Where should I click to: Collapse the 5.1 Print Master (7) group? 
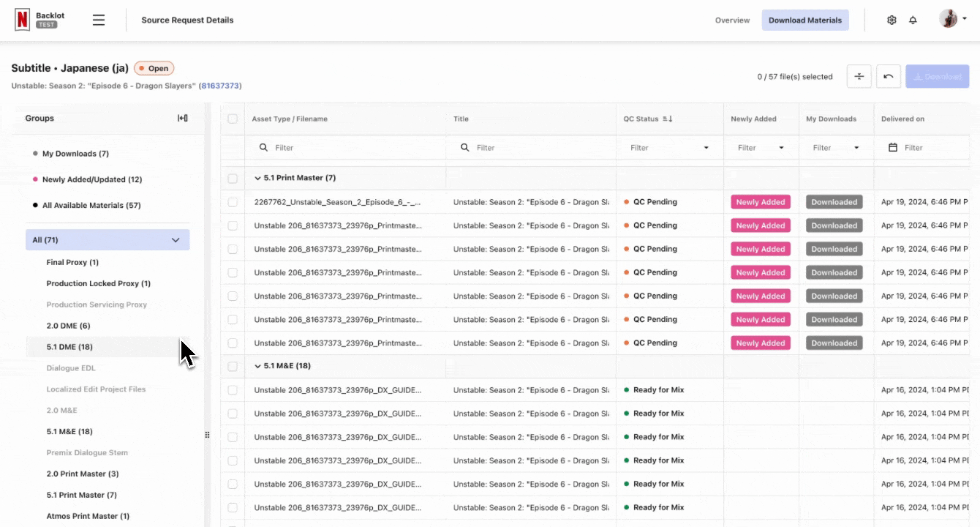tap(257, 178)
